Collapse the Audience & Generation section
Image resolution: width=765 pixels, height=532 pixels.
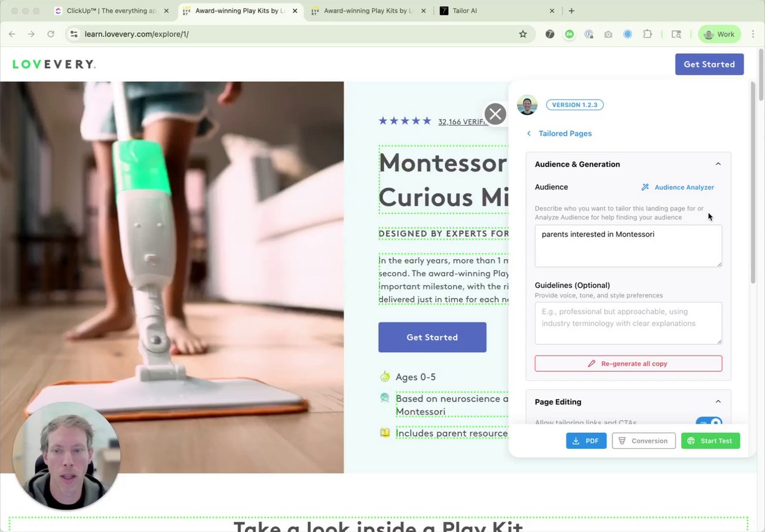pyautogui.click(x=718, y=164)
